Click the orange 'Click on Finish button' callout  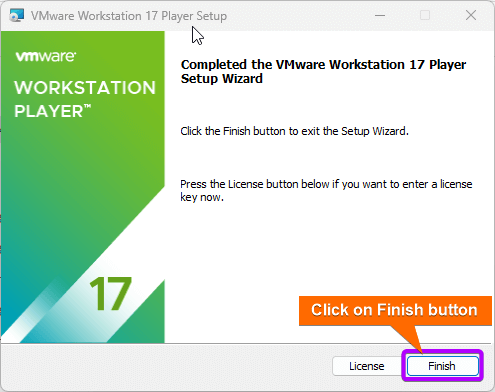coord(395,310)
